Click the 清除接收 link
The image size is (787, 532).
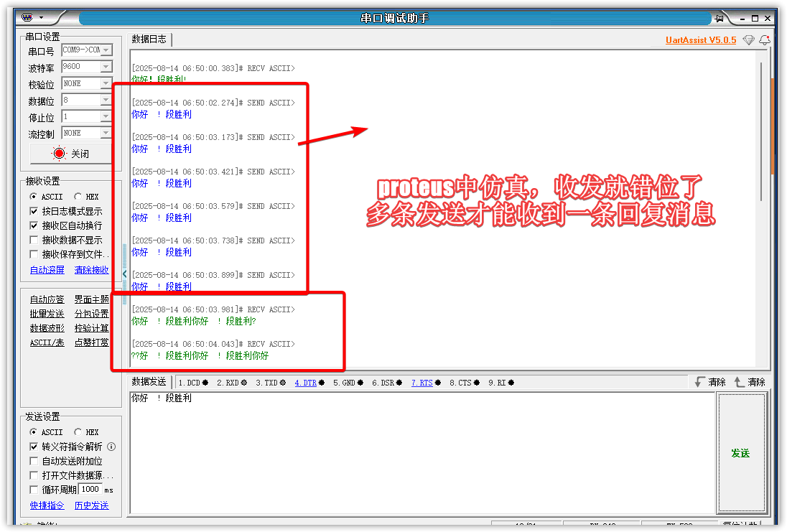(91, 270)
